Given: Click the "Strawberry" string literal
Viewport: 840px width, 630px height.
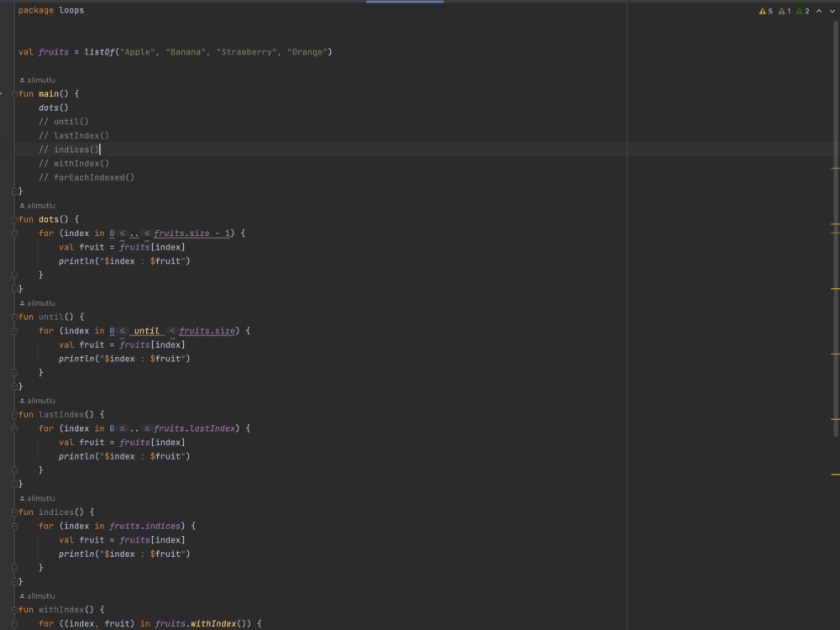Looking at the screenshot, I should [x=247, y=52].
